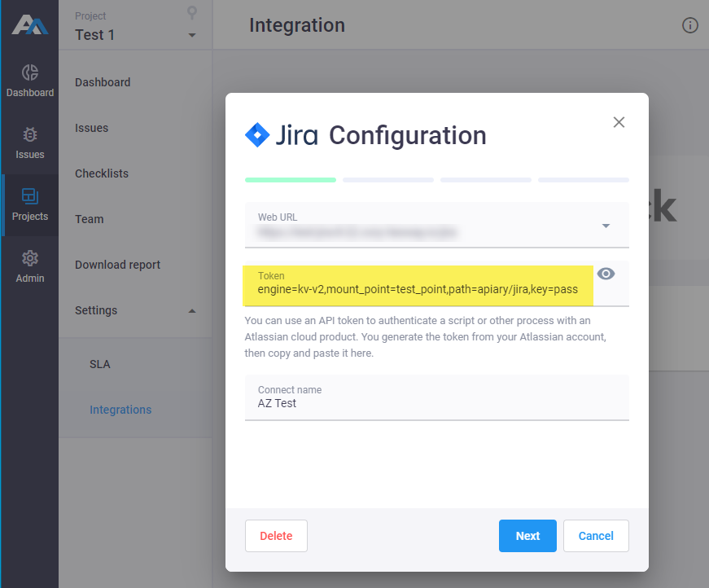Open the SLA settings page
709x588 pixels.
(100, 364)
